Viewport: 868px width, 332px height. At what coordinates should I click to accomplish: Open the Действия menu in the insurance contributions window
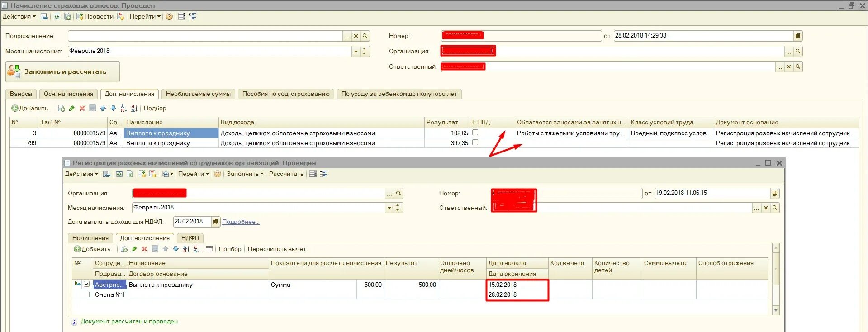(19, 16)
